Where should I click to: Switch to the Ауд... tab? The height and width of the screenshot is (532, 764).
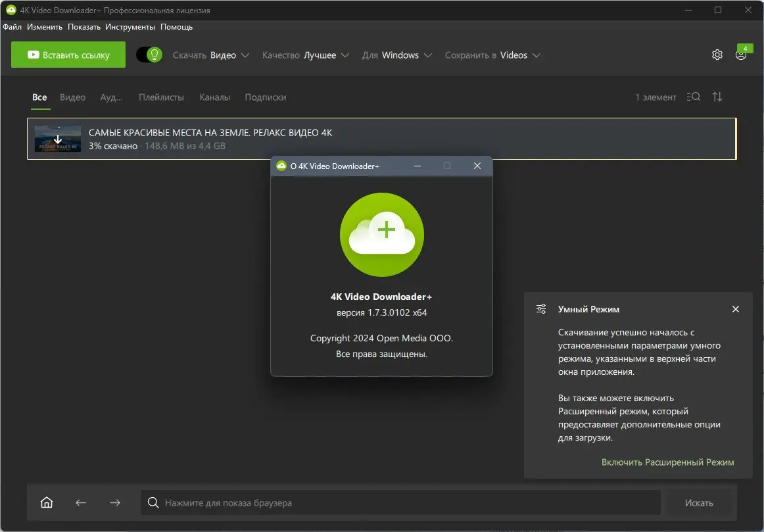(112, 97)
